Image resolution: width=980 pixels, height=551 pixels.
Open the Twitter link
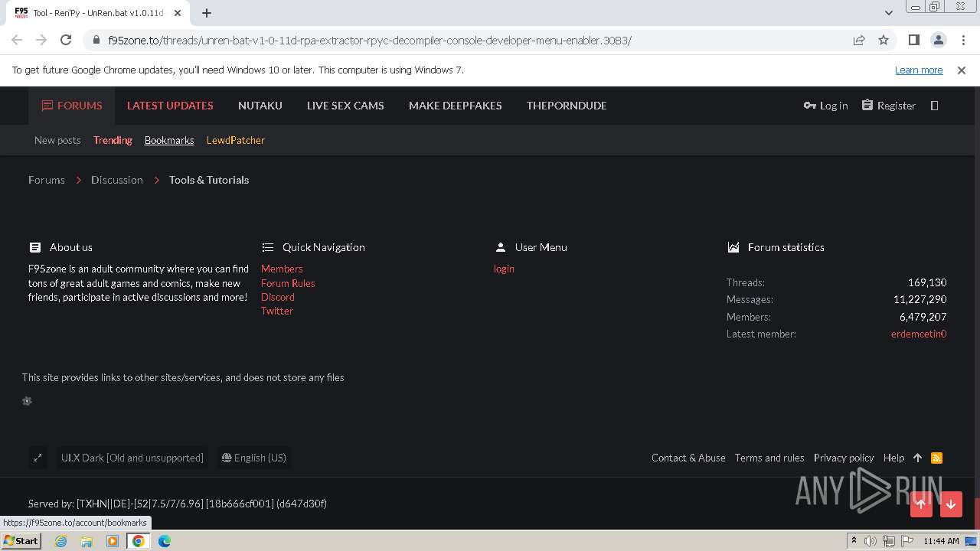point(277,311)
